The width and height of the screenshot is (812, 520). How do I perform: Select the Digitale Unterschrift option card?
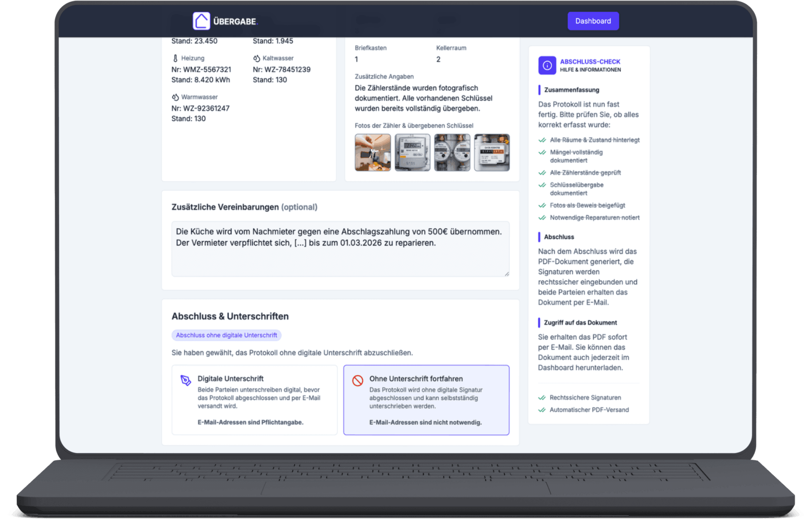(x=254, y=400)
